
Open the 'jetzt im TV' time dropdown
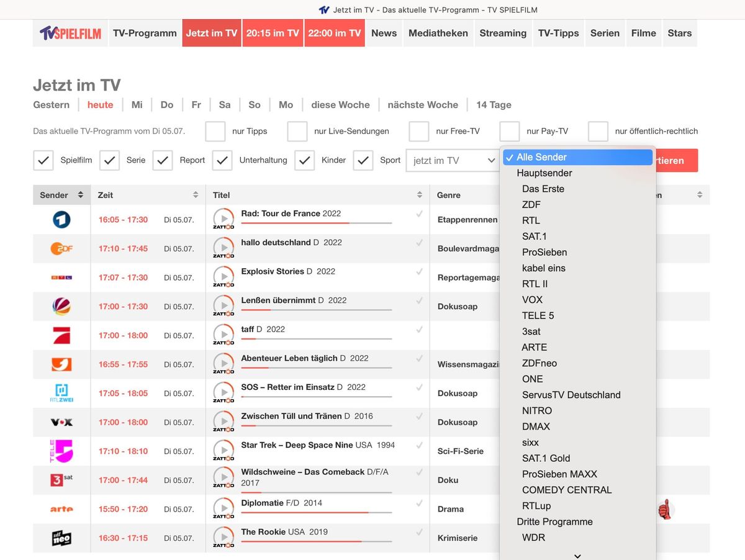point(453,160)
